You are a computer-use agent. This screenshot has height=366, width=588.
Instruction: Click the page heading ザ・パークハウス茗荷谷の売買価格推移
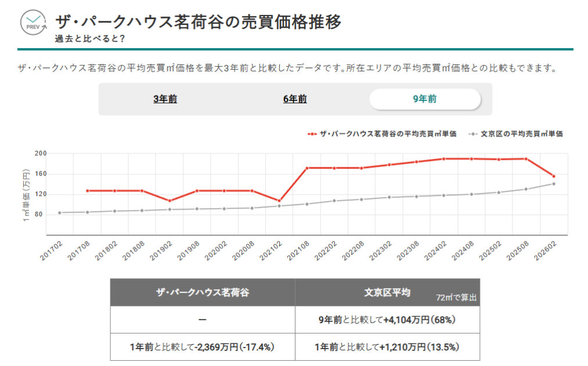pos(198,22)
